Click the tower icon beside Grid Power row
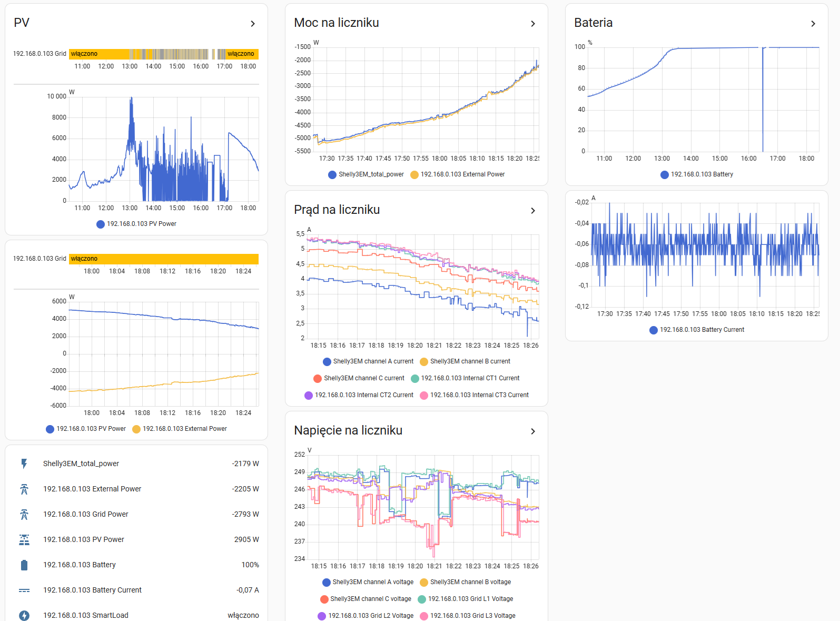Image resolution: width=840 pixels, height=621 pixels. (x=24, y=514)
